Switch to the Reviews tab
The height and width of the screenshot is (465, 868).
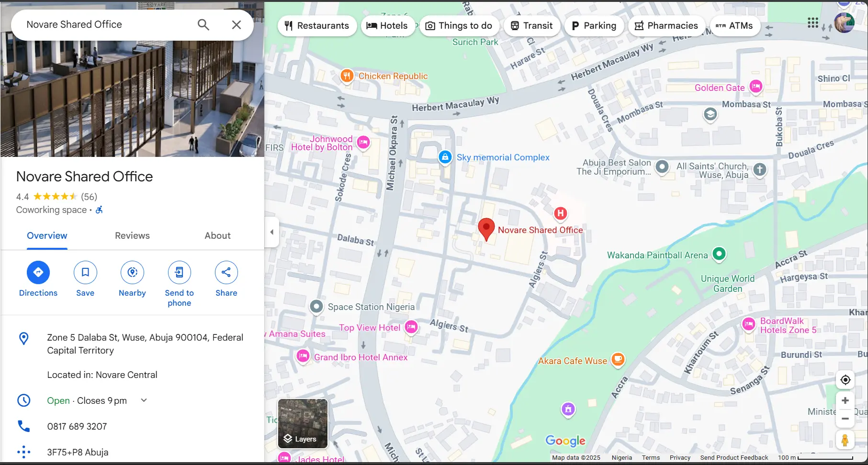(x=132, y=235)
